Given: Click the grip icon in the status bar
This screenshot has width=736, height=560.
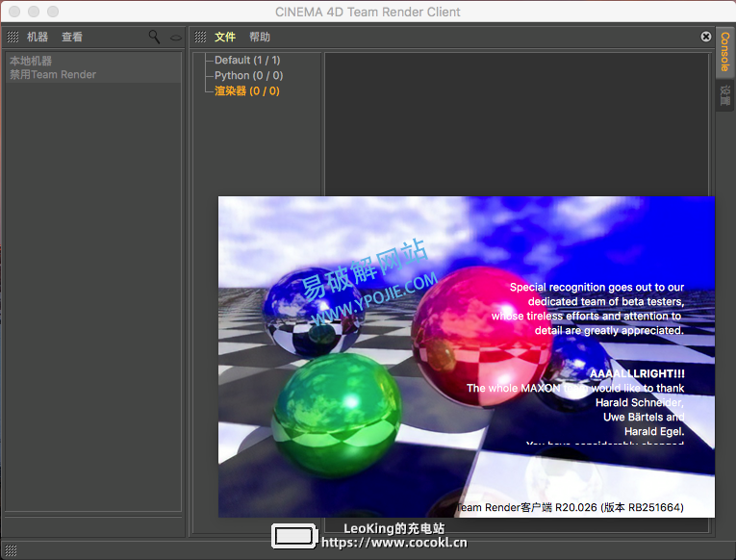Looking at the screenshot, I should coord(11,550).
